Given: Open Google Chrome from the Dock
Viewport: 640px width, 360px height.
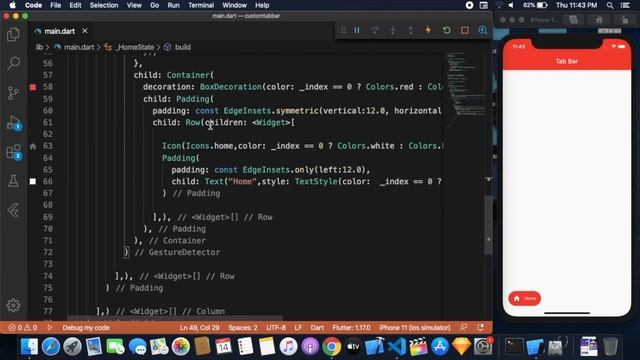Looking at the screenshot, I should [331, 347].
